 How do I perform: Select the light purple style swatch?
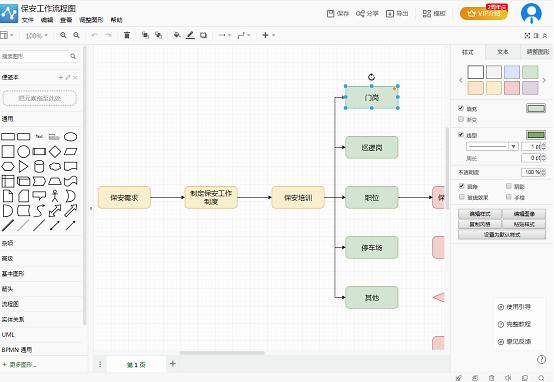point(530,88)
